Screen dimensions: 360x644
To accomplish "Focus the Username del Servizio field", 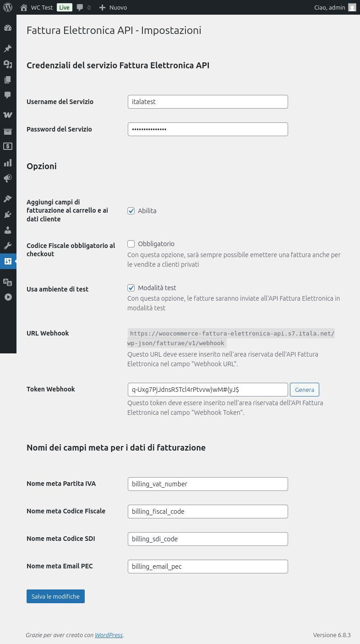I will [207, 102].
